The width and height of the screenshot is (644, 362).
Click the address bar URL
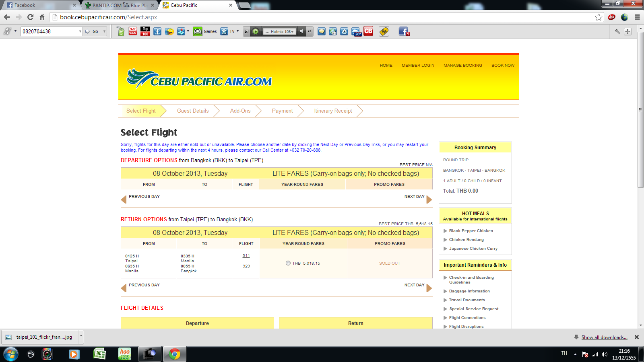pos(108,17)
